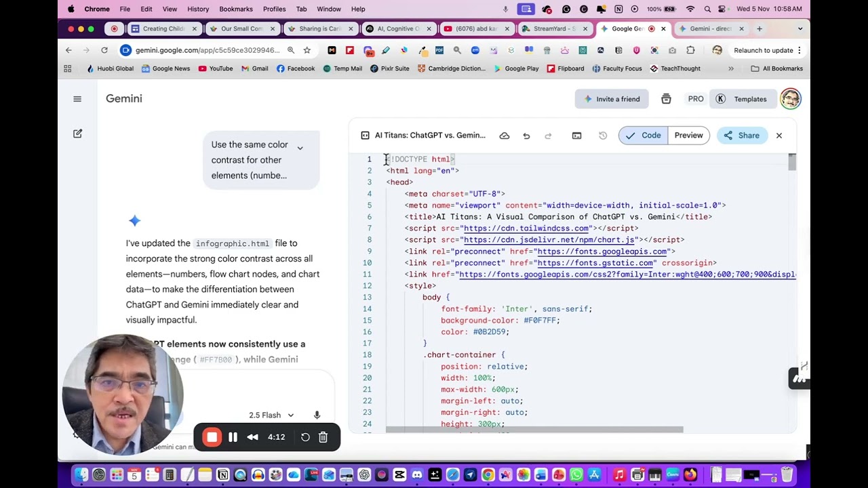Open the 2.5 Flash model dropdown
The height and width of the screenshot is (488, 868).
pyautogui.click(x=271, y=415)
